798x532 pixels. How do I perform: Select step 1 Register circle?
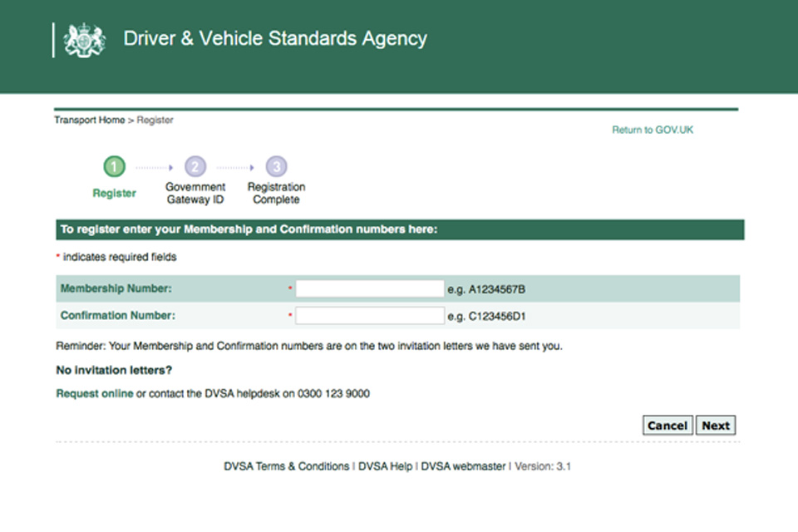click(x=114, y=166)
